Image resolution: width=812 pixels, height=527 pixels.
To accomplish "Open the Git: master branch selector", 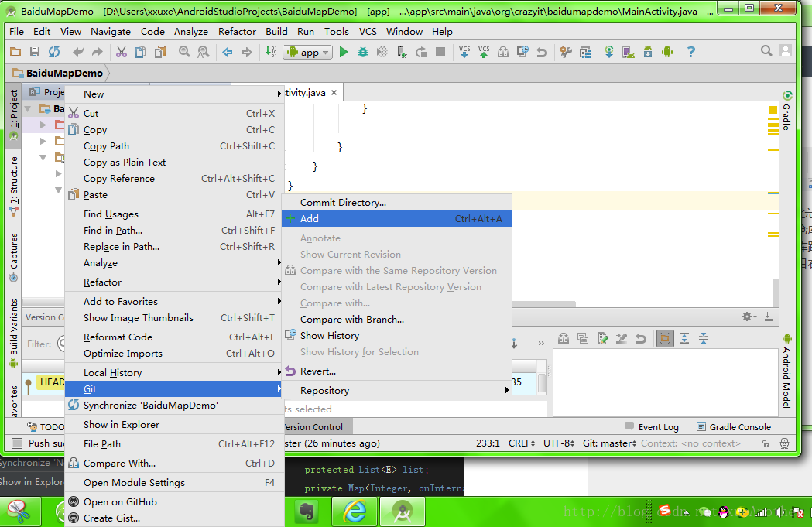I will (x=609, y=443).
